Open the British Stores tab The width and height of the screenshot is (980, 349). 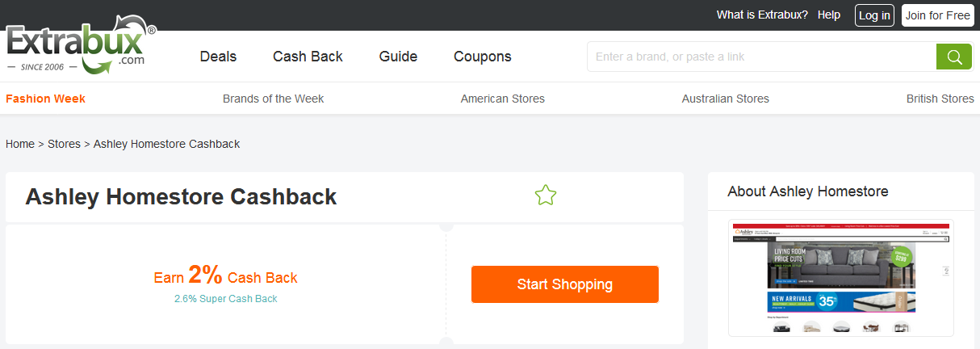click(940, 99)
